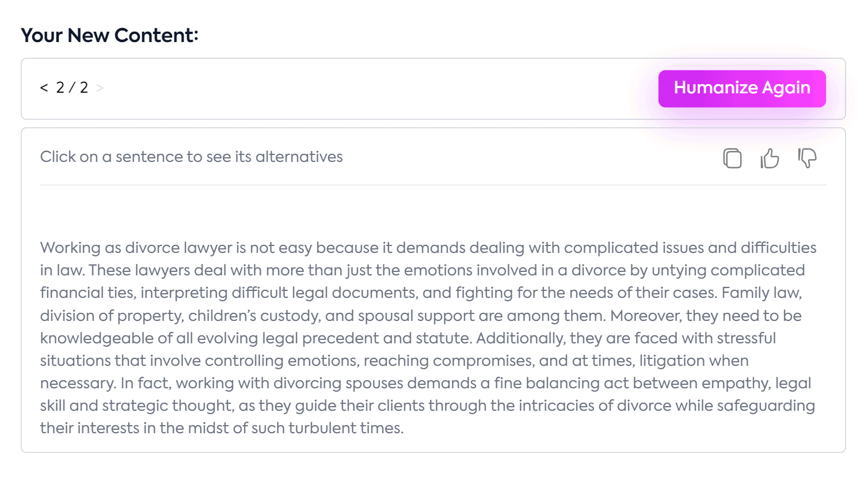Click the thumbs down icon
The height and width of the screenshot is (477, 868).
[x=807, y=158]
